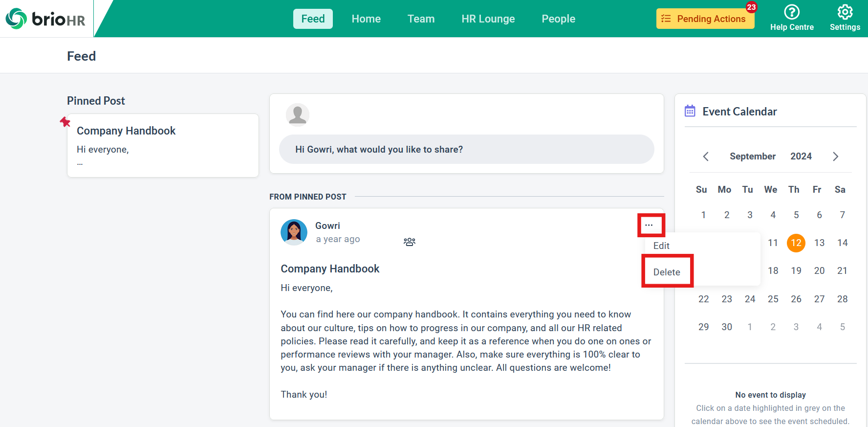Toggle the three-dot post options menu

[x=649, y=225]
